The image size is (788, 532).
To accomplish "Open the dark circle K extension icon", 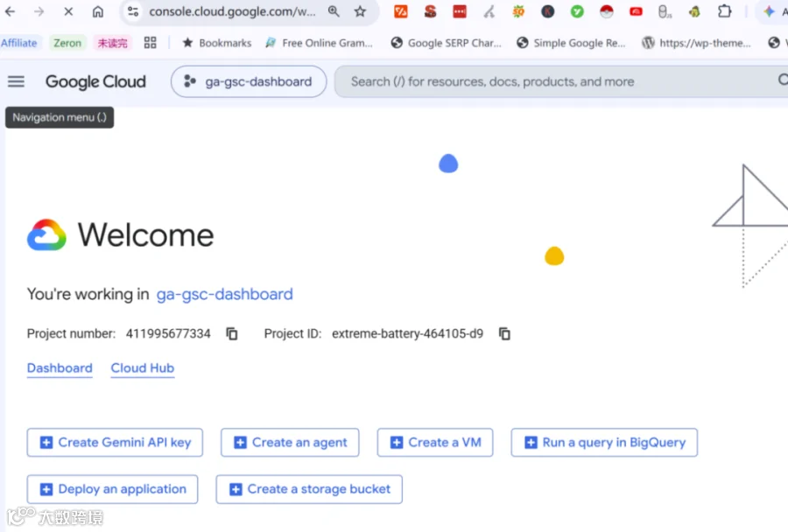I will pyautogui.click(x=548, y=11).
